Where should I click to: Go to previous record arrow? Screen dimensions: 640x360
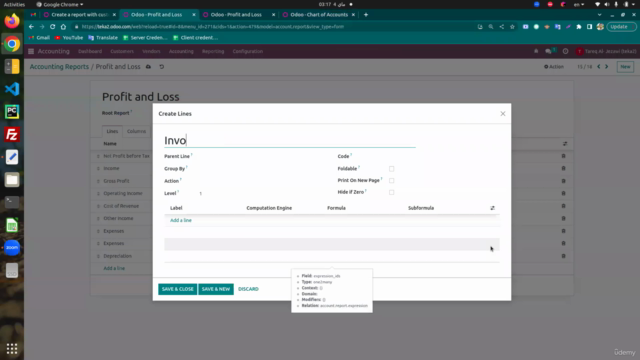(x=599, y=67)
